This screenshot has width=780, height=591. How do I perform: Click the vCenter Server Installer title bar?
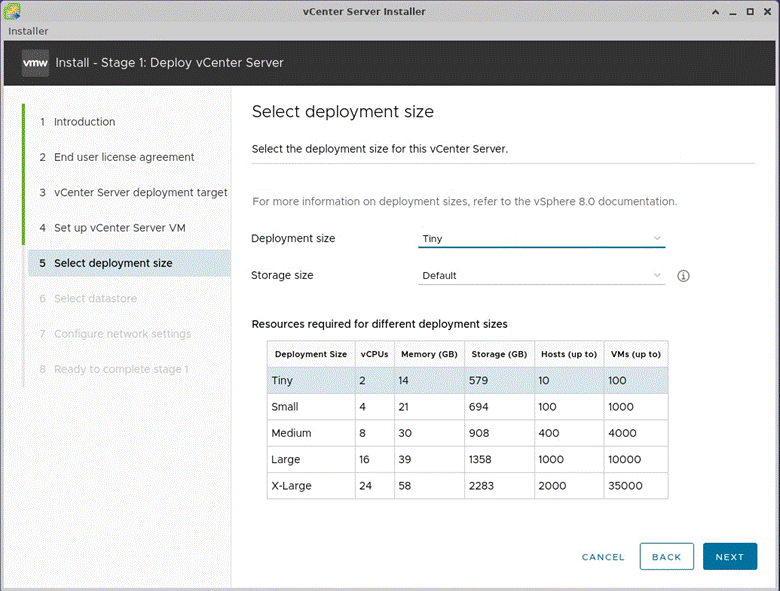(364, 11)
